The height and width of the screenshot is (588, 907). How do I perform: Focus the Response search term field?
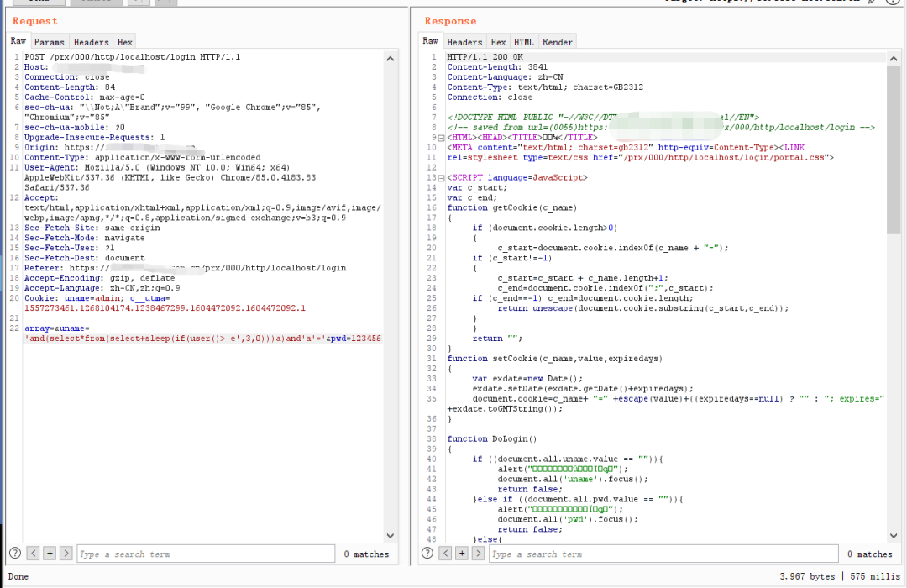point(663,554)
